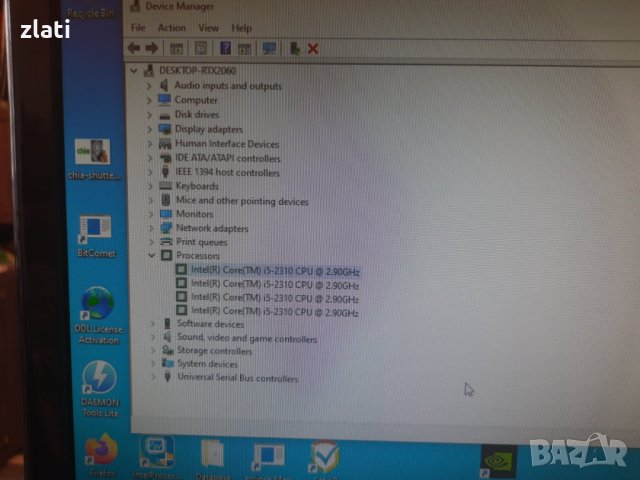Click the Properties toolbar icon
640x480 pixels.
[200, 49]
